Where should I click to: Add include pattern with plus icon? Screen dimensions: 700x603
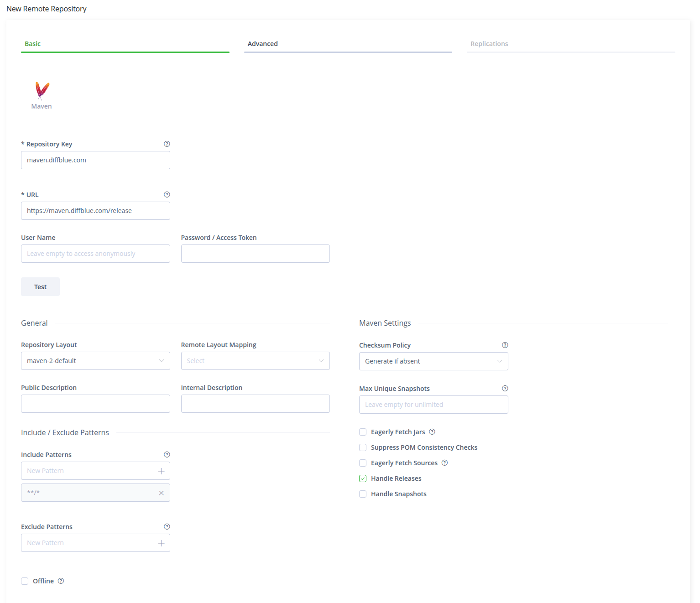coord(161,471)
